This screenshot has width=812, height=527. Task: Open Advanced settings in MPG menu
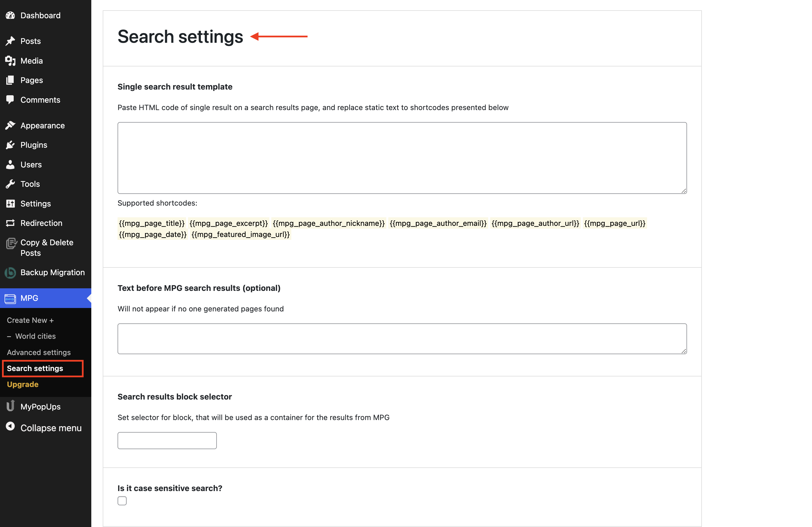coord(39,352)
